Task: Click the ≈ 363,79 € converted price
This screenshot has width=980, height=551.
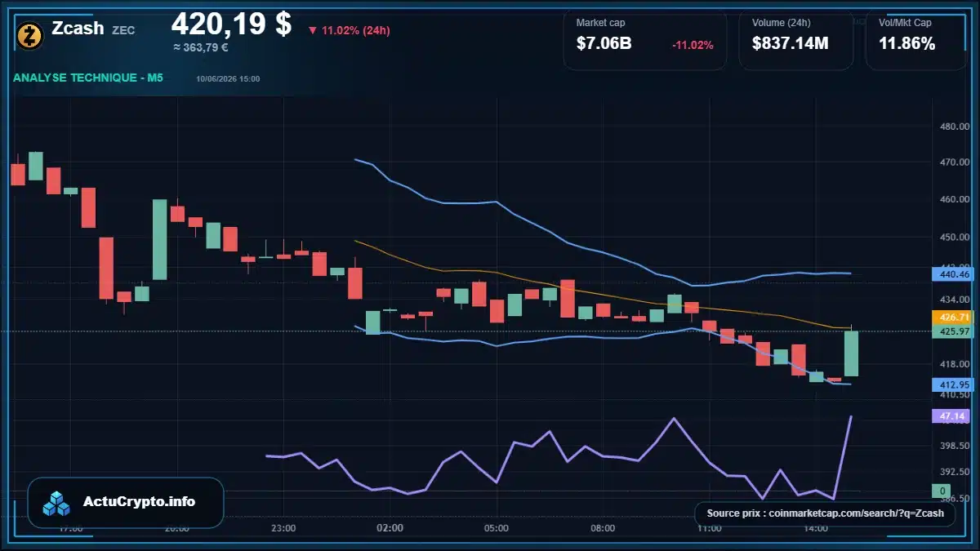Action: click(x=200, y=47)
